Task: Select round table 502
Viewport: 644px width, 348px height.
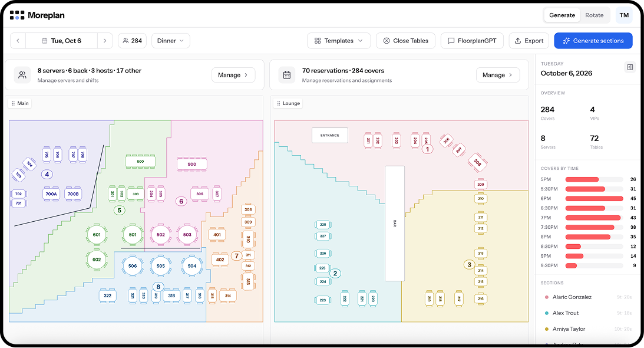Action: coord(161,235)
